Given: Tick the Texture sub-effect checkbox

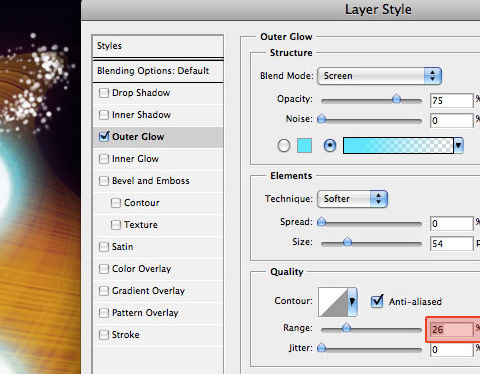Looking at the screenshot, I should [116, 225].
